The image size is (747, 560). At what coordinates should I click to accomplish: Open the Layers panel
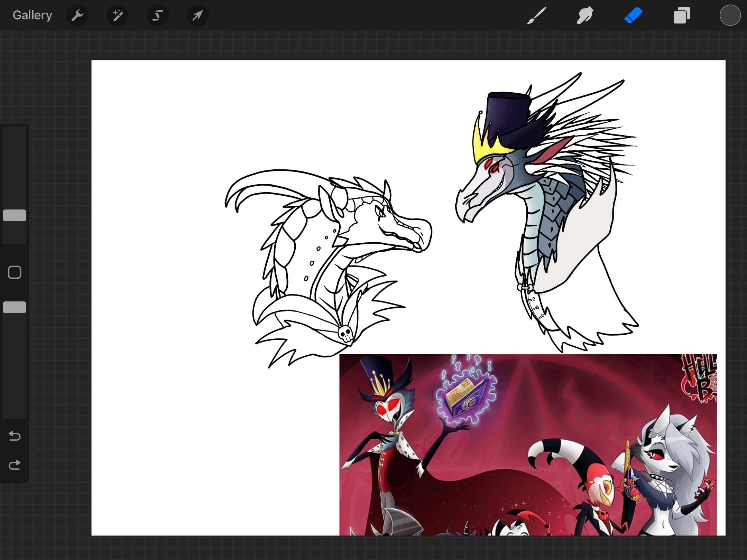pyautogui.click(x=682, y=15)
